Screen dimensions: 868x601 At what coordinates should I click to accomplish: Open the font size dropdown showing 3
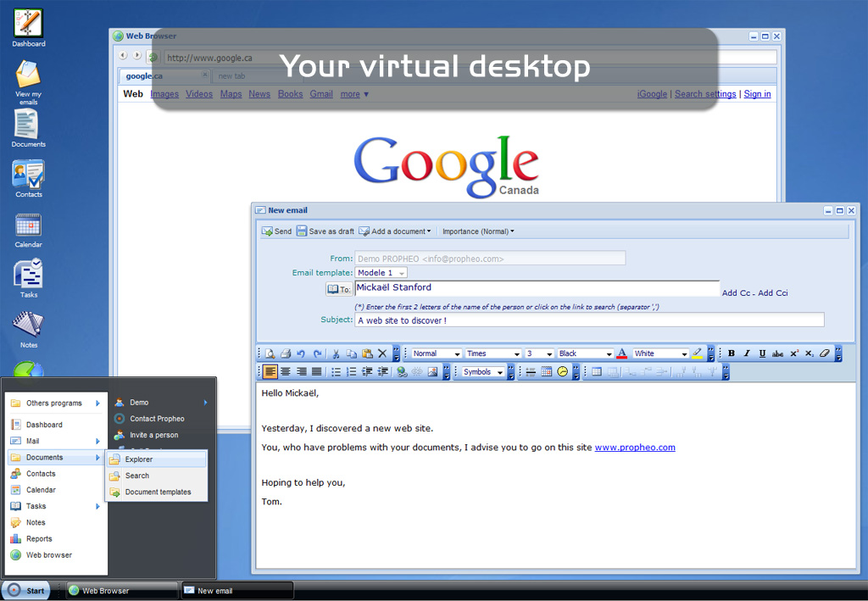click(x=539, y=353)
